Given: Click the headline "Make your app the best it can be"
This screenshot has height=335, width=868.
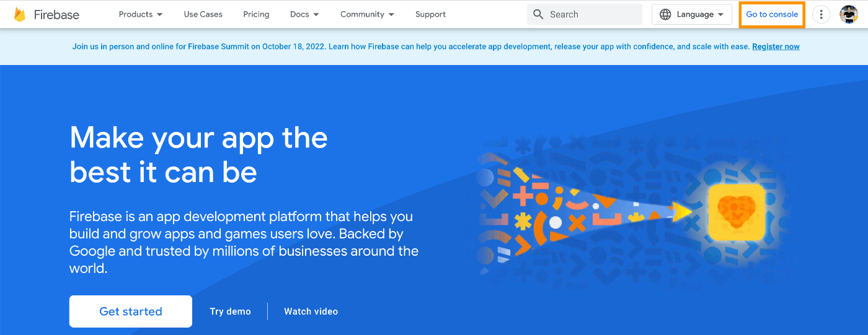Looking at the screenshot, I should (x=198, y=154).
